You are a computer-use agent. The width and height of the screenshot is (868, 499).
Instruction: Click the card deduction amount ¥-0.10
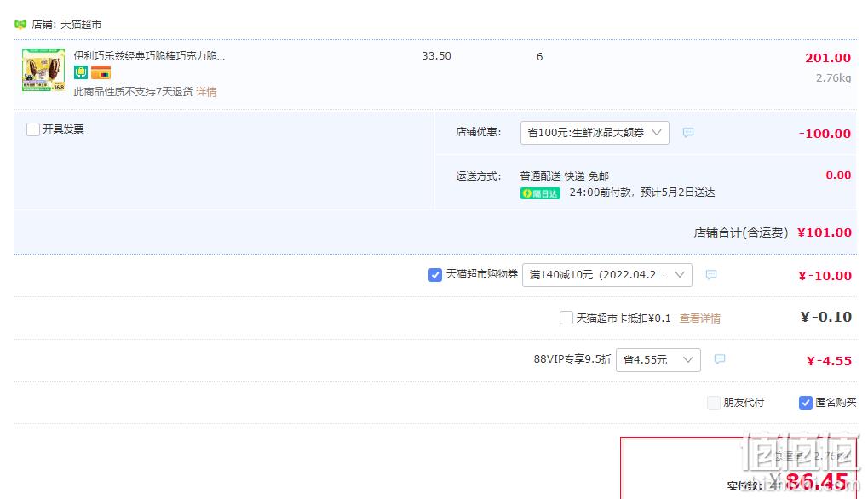tap(826, 317)
